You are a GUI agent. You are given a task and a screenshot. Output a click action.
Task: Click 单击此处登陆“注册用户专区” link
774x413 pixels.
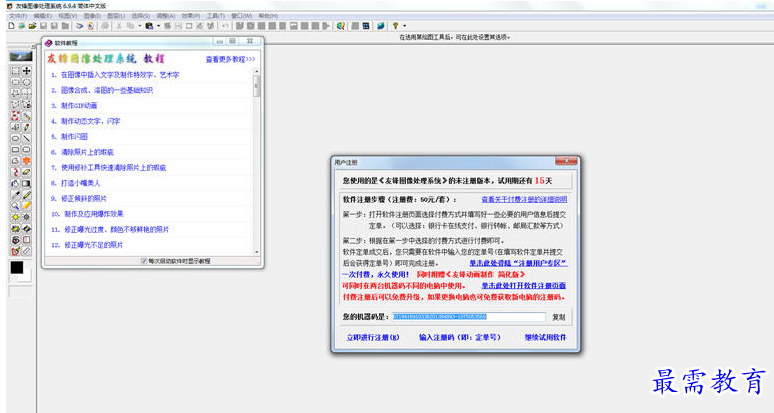tap(518, 263)
